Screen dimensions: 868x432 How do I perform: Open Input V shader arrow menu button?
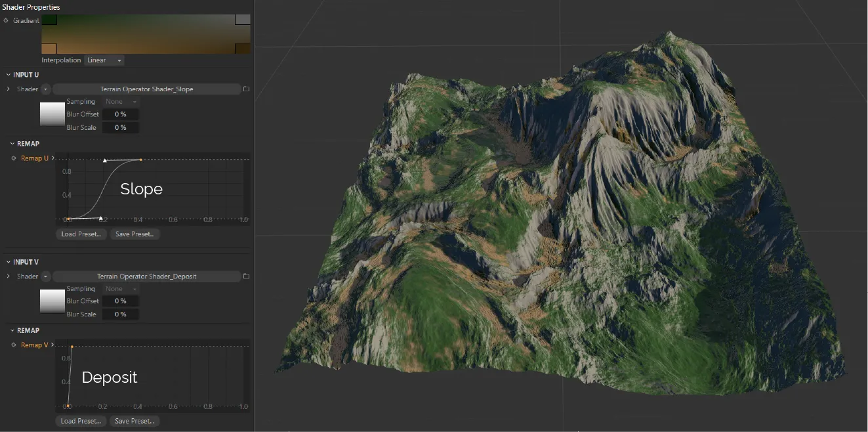46,276
